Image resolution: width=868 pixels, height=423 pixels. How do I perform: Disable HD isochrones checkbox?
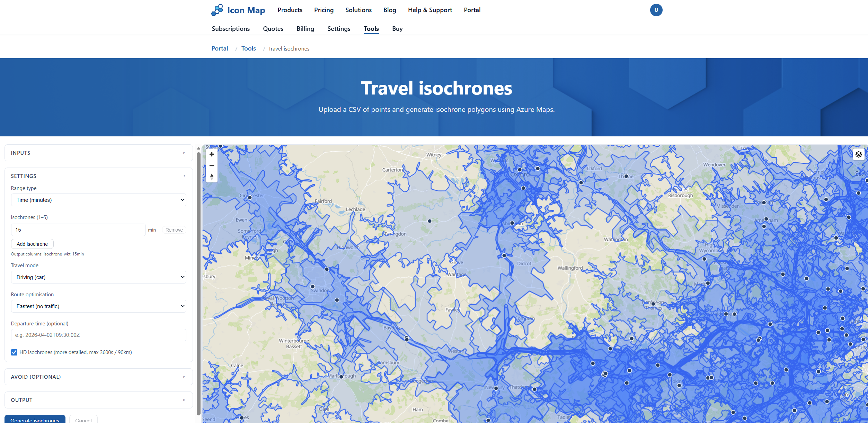point(14,352)
